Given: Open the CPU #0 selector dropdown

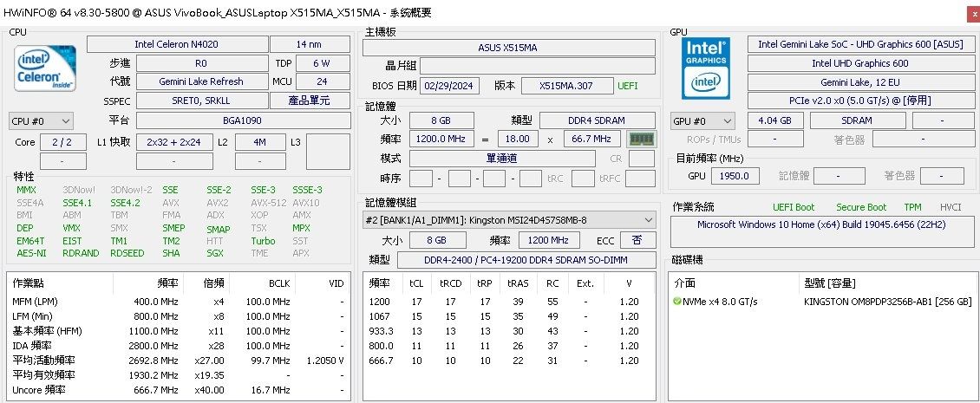Looking at the screenshot, I should (x=41, y=121).
